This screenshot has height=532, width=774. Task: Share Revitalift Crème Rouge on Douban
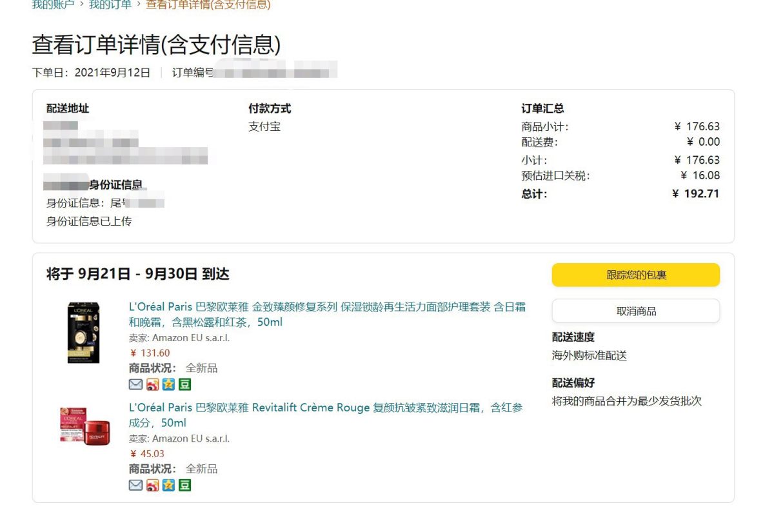(x=185, y=485)
